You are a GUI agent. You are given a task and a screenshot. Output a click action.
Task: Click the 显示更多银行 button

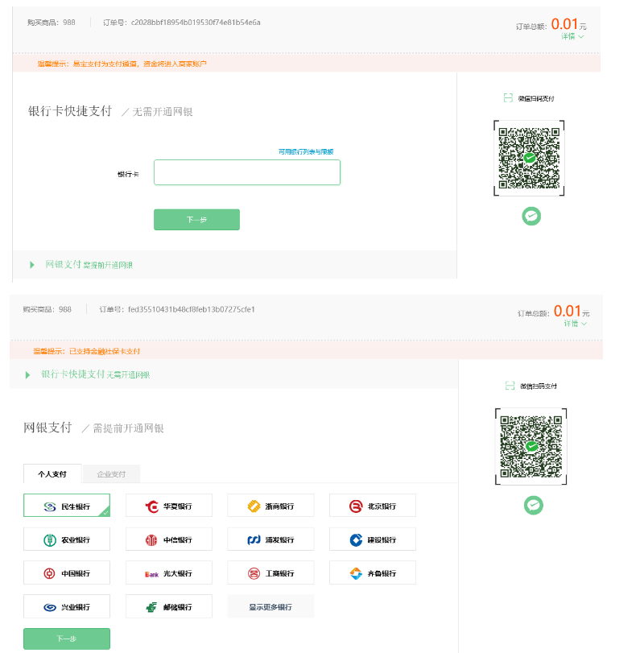click(270, 607)
